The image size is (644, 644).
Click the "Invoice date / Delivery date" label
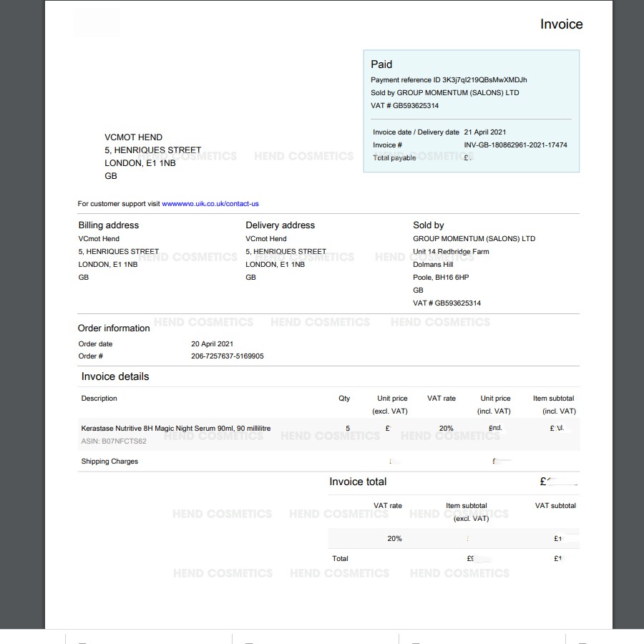416,132
